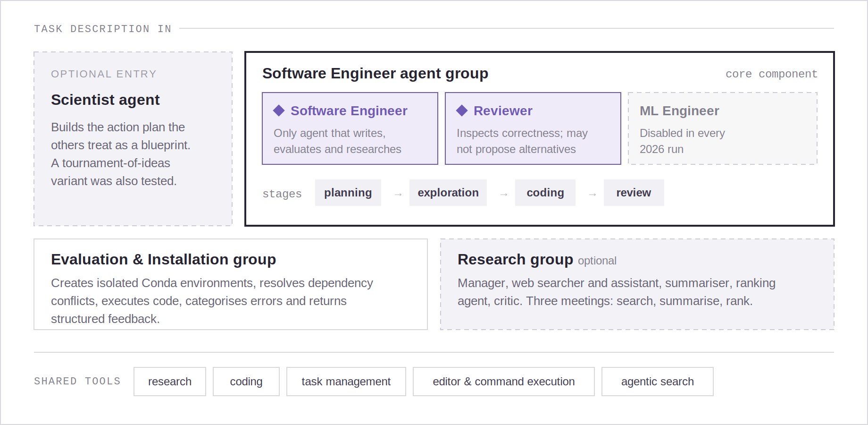
Task: Click the arrow between planning and exploration
Action: (x=398, y=194)
